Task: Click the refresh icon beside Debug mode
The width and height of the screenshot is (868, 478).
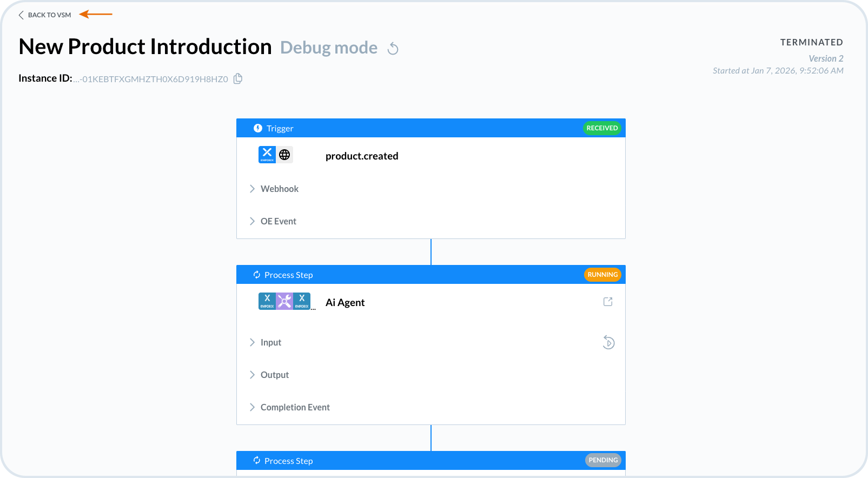Action: pyautogui.click(x=393, y=49)
